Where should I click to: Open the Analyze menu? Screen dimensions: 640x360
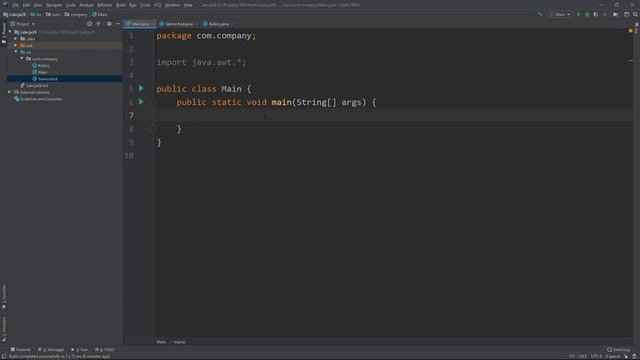[x=86, y=5]
